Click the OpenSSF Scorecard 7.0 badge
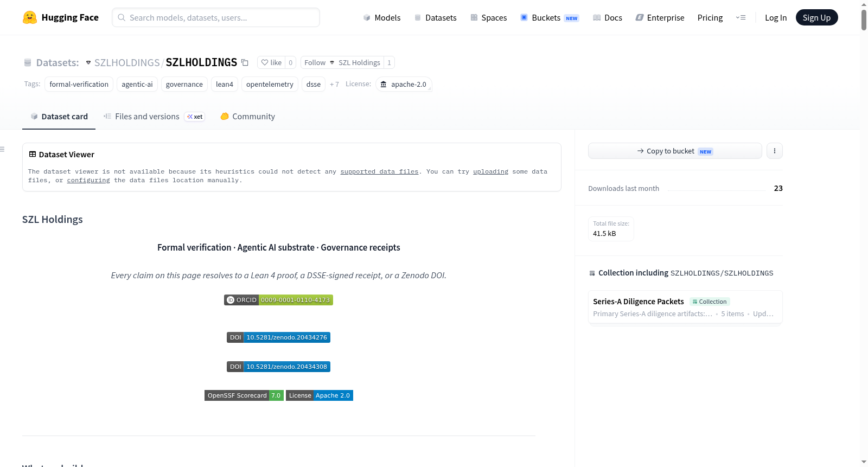The height and width of the screenshot is (467, 868). point(244,395)
